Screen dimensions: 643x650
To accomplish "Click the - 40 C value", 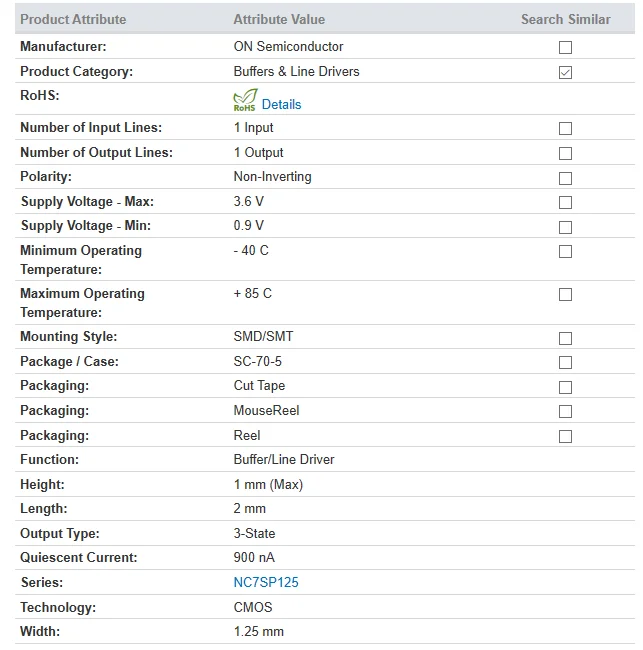I will tap(251, 250).
